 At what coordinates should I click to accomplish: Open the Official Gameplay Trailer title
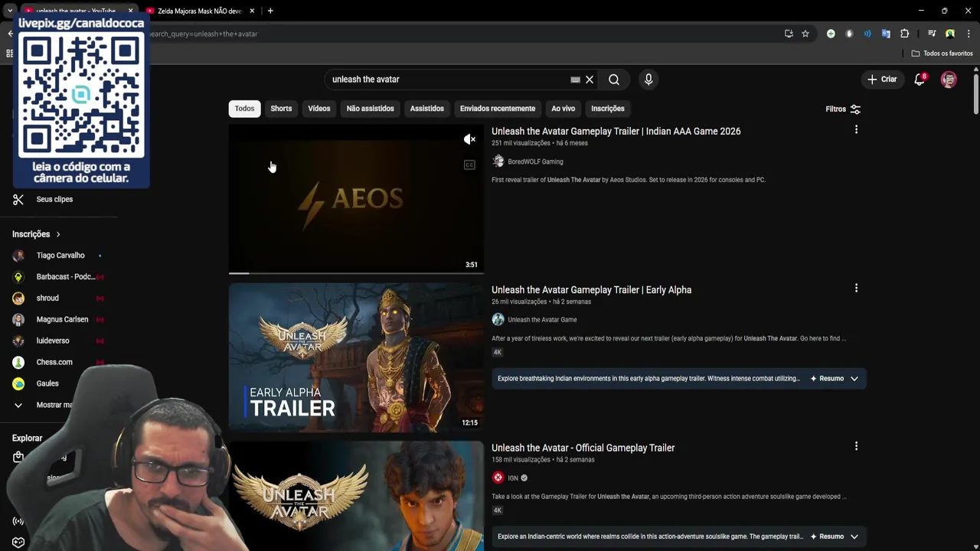[x=583, y=448]
